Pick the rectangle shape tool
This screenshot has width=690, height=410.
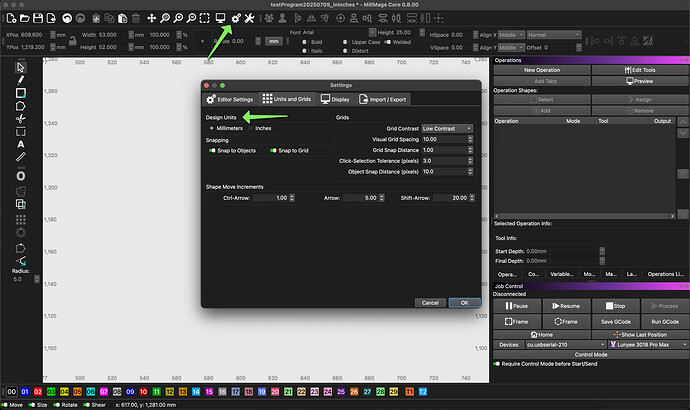click(x=21, y=92)
